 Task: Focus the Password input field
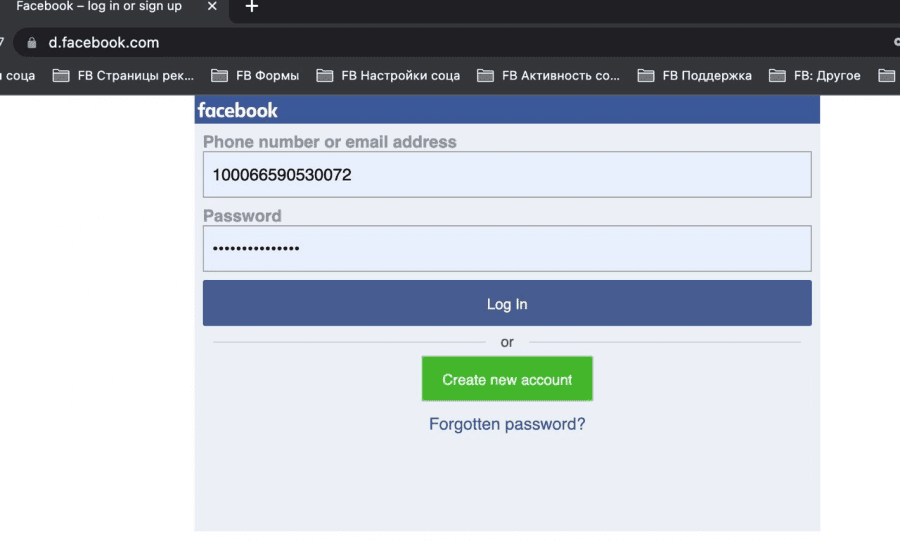point(507,249)
